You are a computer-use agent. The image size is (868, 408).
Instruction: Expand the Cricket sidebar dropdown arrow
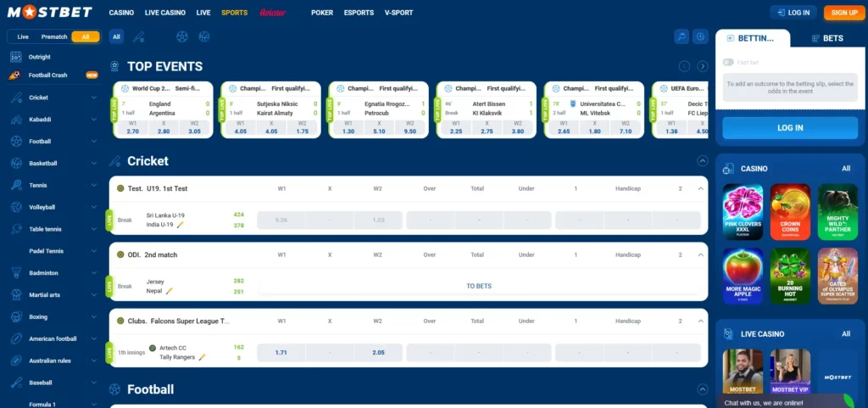[x=93, y=98]
